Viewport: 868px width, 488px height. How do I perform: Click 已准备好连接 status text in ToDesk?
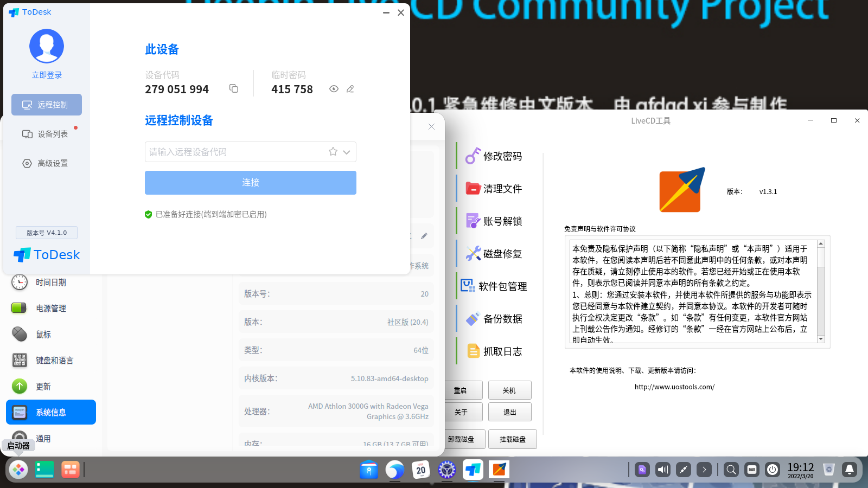point(210,214)
